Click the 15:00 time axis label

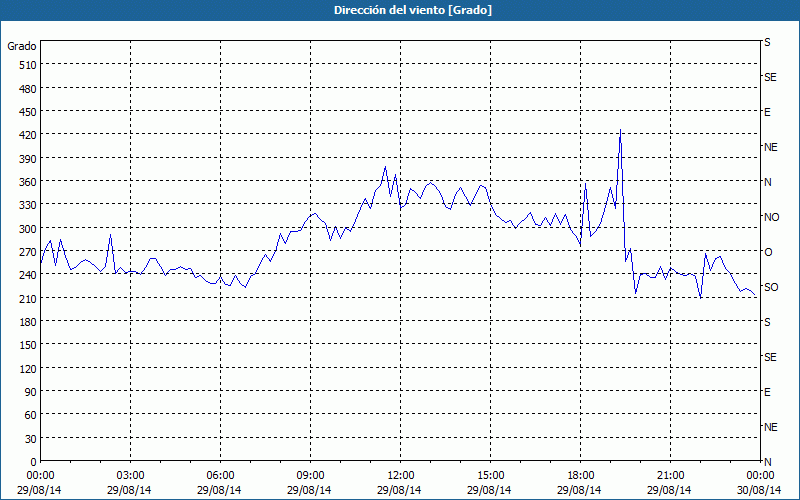490,476
